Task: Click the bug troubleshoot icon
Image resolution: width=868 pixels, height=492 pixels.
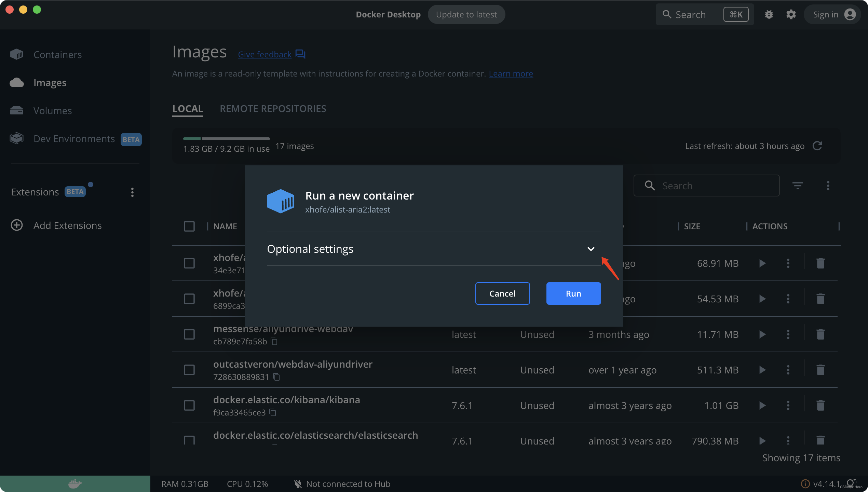Action: point(769,15)
